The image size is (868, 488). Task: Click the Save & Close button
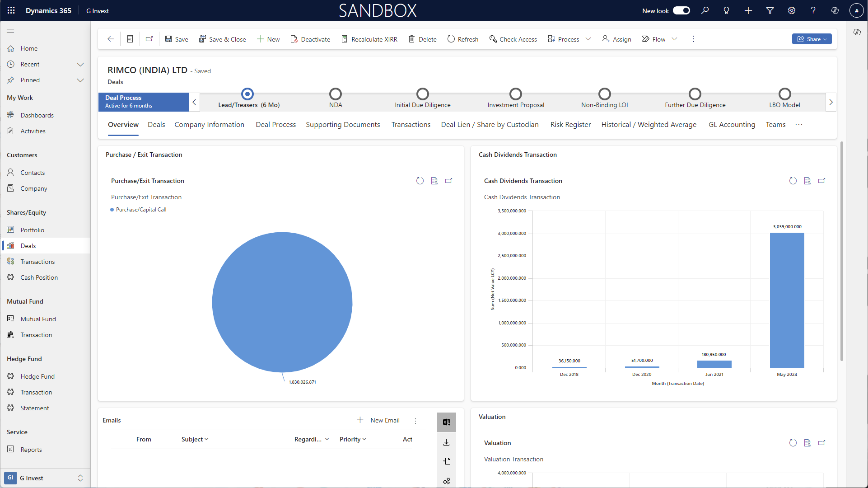pos(223,39)
